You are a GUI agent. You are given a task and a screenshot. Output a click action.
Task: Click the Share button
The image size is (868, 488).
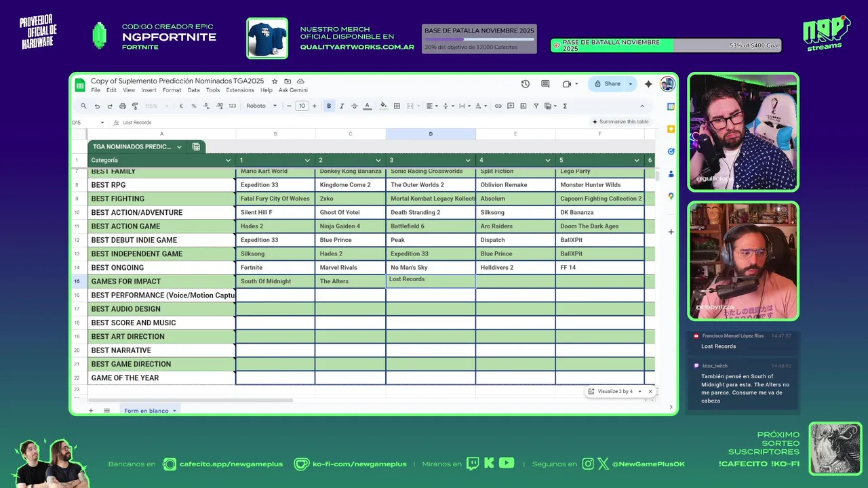[608, 84]
